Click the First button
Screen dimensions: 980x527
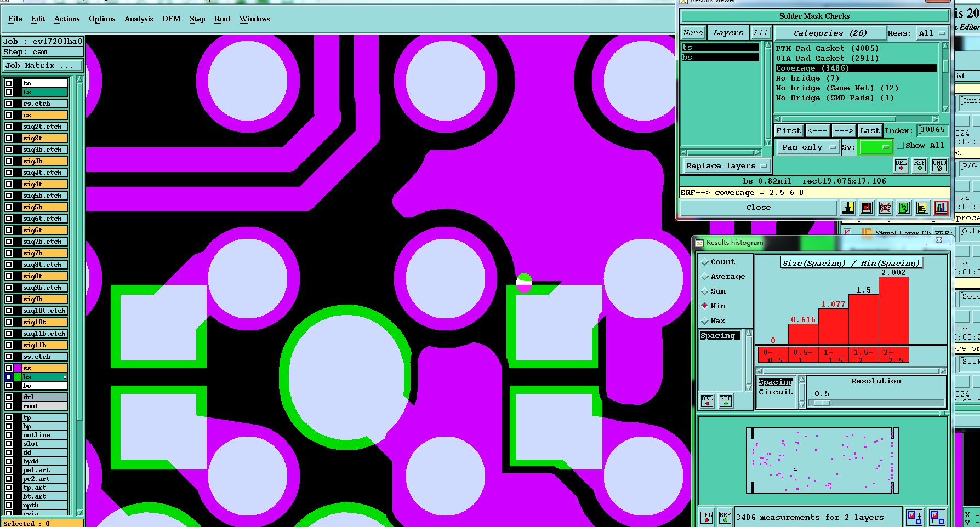click(x=789, y=130)
